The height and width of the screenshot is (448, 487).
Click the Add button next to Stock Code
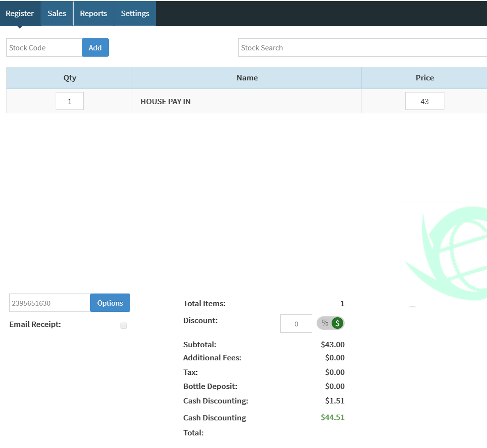point(95,47)
